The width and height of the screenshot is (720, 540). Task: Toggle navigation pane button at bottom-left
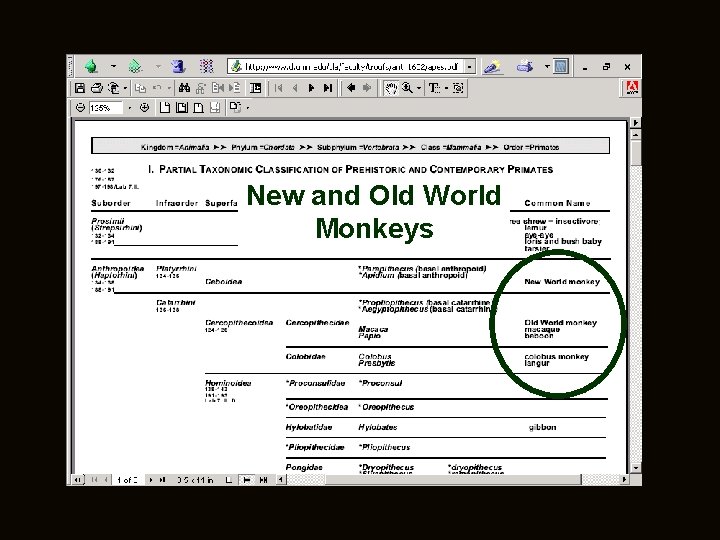click(78, 480)
